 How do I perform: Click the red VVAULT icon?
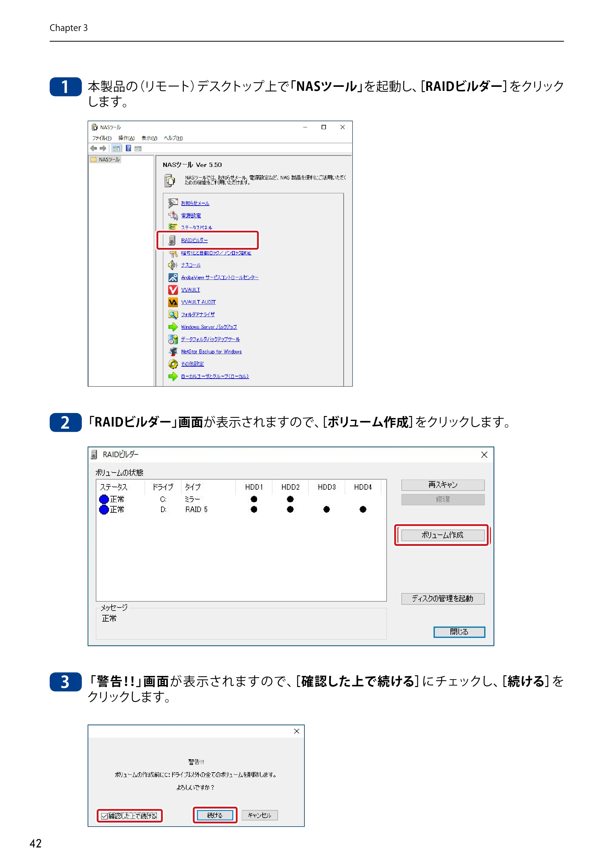(173, 290)
